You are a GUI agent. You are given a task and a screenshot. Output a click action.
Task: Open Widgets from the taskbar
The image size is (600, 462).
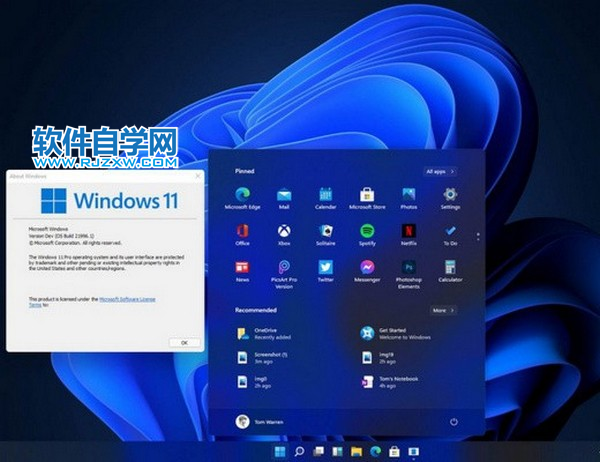click(337, 452)
